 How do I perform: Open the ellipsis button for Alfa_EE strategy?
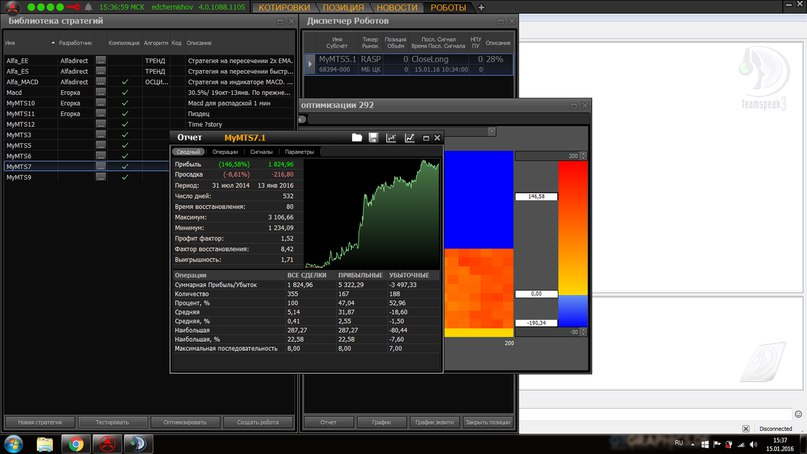[100, 61]
